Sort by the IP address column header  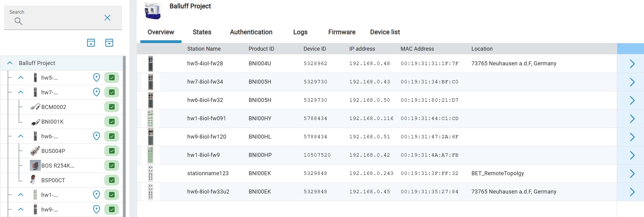pos(362,49)
